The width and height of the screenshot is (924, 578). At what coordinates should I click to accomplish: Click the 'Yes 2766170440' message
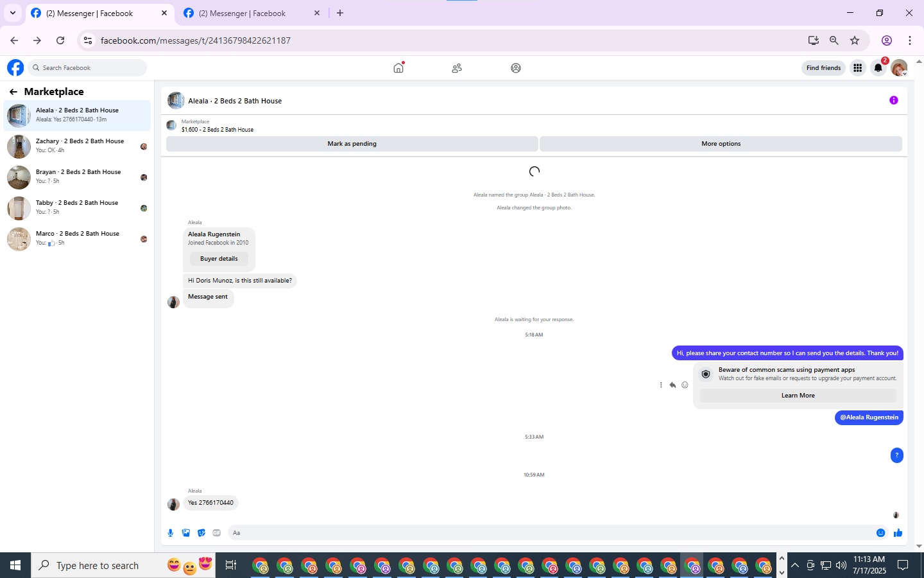point(210,503)
